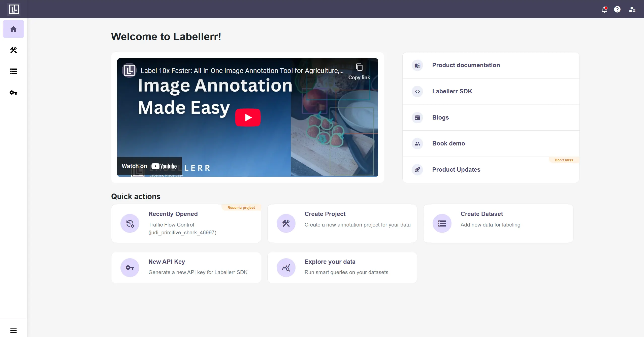Click 'Generate a new API key' description
This screenshot has width=644, height=337.
(198, 272)
